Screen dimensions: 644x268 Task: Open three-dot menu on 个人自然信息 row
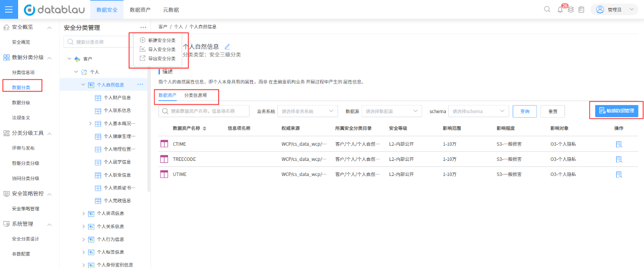pos(140,84)
